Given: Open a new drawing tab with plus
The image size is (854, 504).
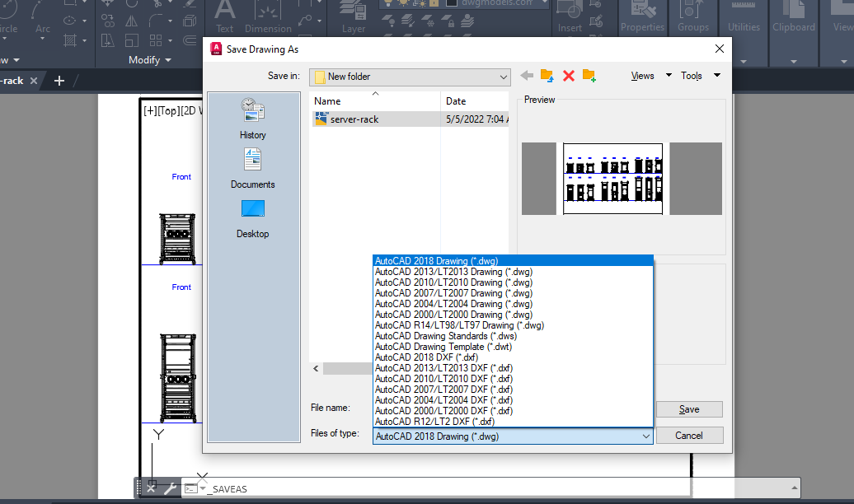Looking at the screenshot, I should pyautogui.click(x=59, y=81).
